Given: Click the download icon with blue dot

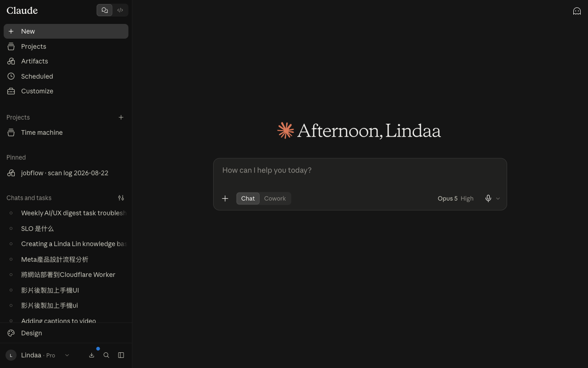Looking at the screenshot, I should pyautogui.click(x=91, y=355).
